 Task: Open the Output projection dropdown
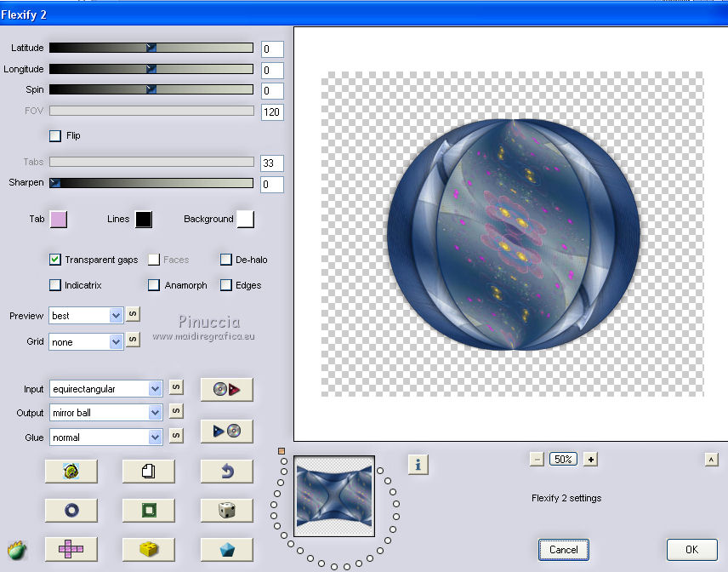point(105,413)
